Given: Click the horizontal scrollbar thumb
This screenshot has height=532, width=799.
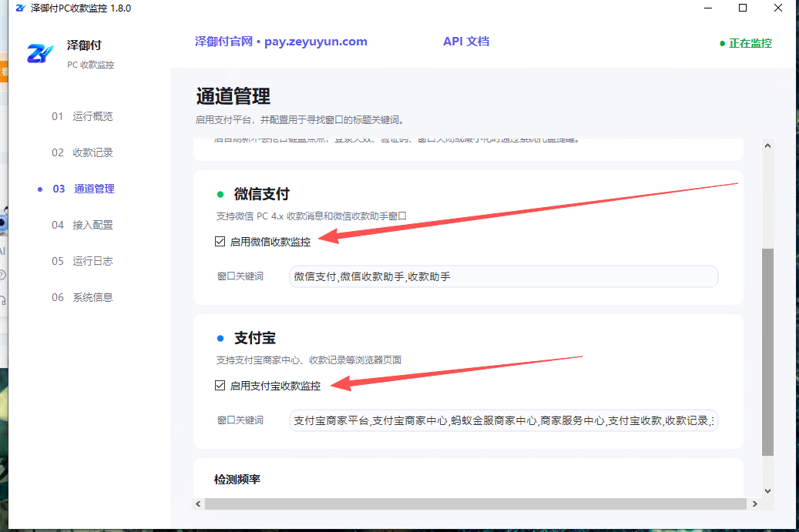Looking at the screenshot, I should [x=475, y=504].
